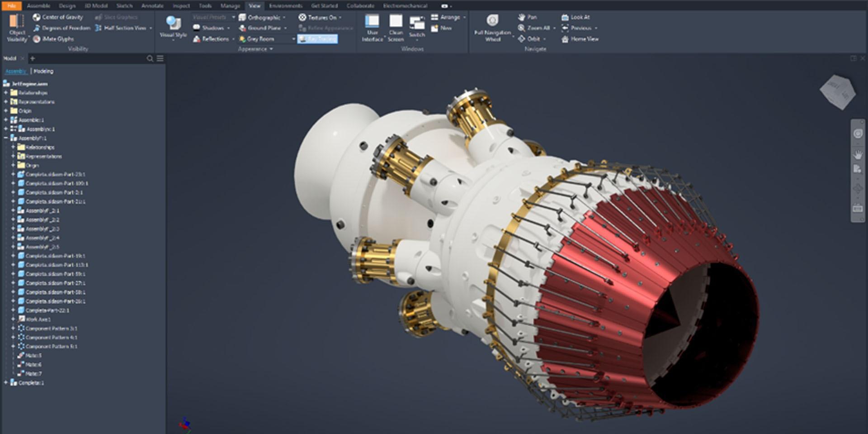This screenshot has width=868, height=434.
Task: Switch to the Sketch ribbon tab
Action: [x=124, y=6]
